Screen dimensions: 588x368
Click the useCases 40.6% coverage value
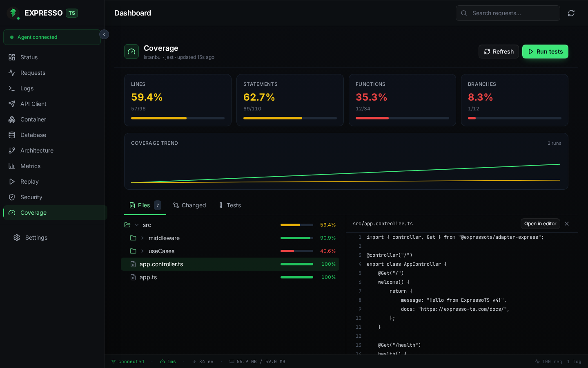(x=328, y=251)
